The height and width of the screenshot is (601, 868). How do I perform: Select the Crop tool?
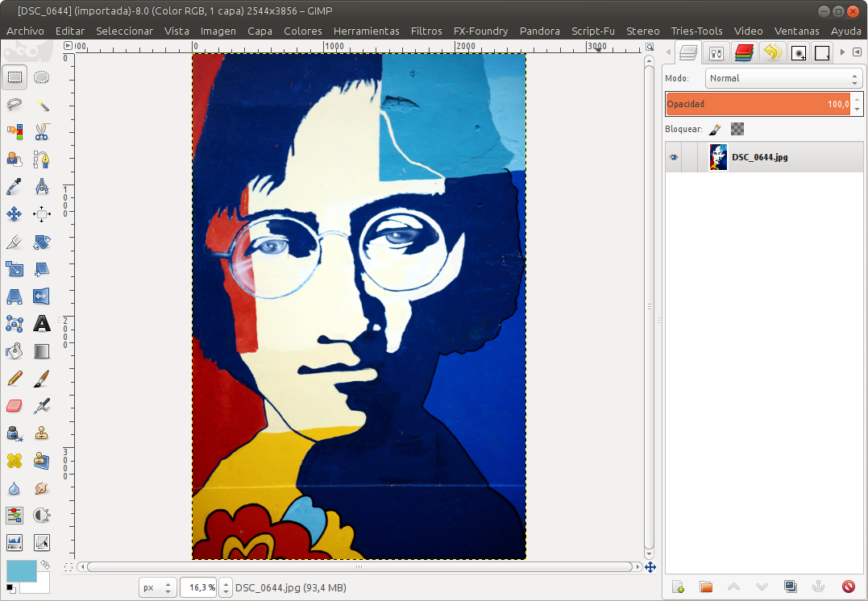pyautogui.click(x=15, y=241)
